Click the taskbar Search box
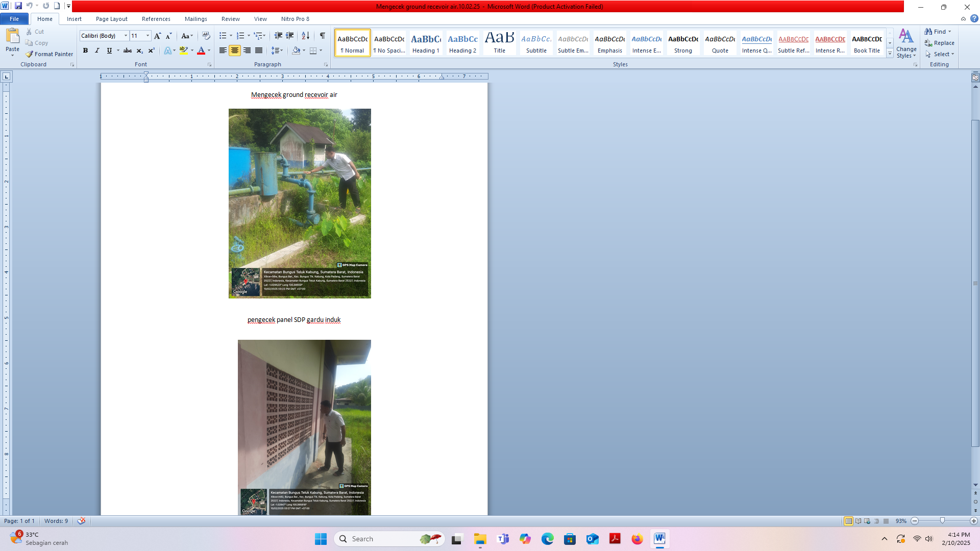This screenshot has width=980, height=551. tap(389, 539)
